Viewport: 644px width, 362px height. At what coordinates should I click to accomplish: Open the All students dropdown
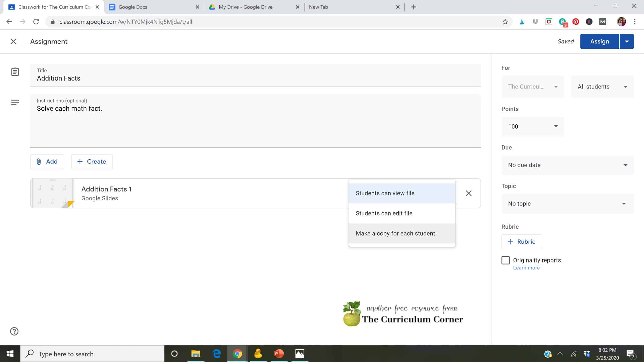(x=602, y=86)
